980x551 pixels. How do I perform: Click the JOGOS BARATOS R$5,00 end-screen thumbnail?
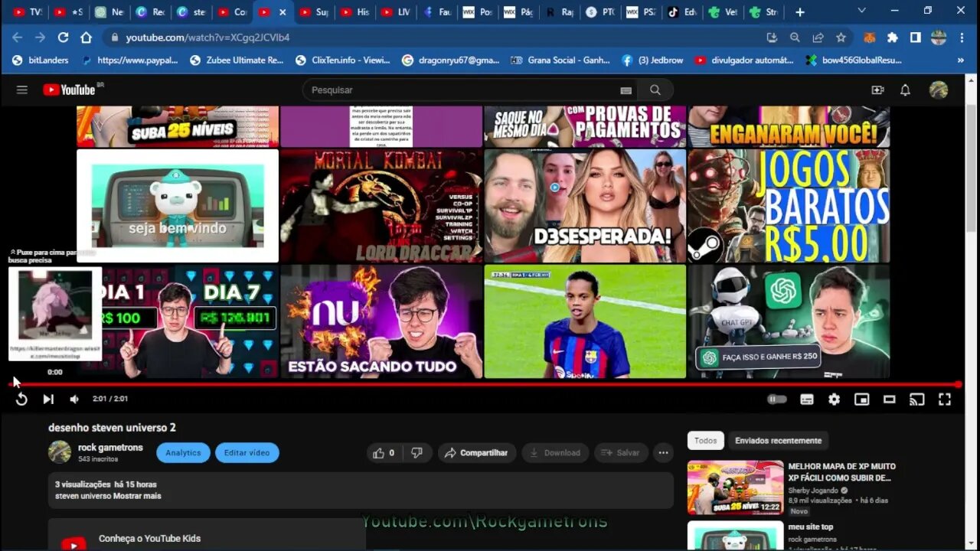(789, 206)
